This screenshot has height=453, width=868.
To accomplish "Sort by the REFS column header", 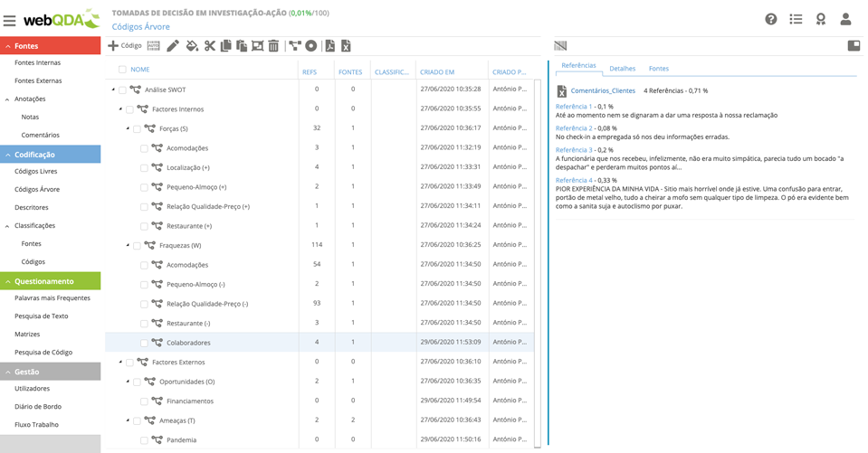I will (x=310, y=72).
